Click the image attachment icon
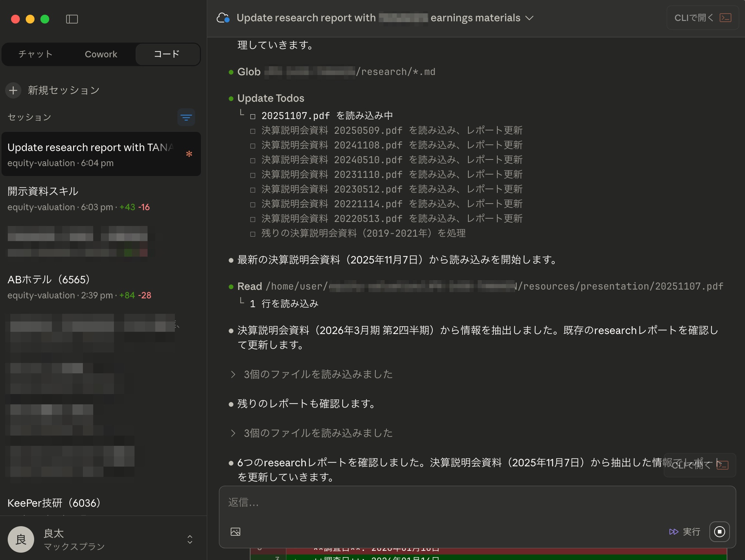The height and width of the screenshot is (560, 745). coord(235,531)
